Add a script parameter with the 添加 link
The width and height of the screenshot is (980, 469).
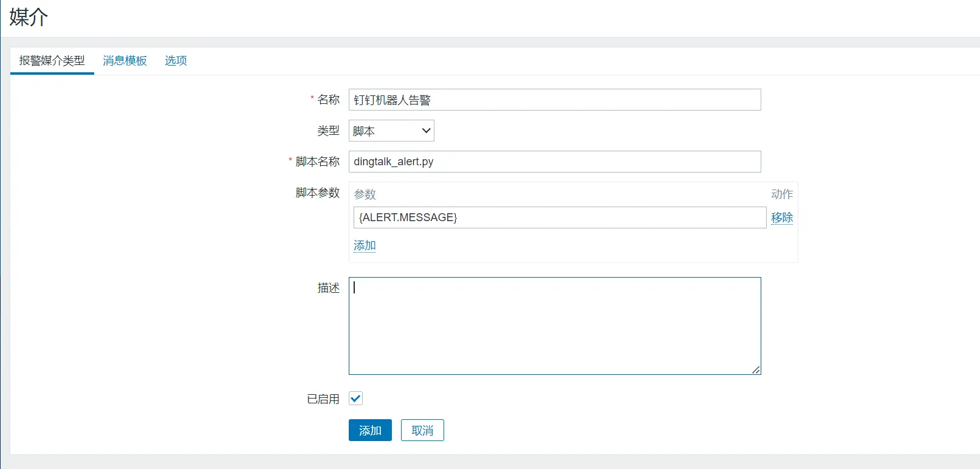pos(365,245)
